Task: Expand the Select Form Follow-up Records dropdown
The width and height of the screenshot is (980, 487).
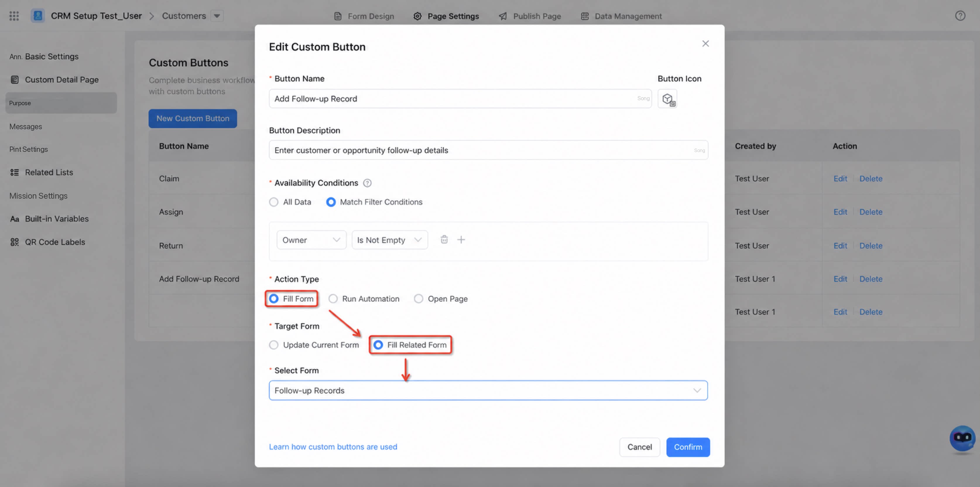Action: (x=488, y=390)
